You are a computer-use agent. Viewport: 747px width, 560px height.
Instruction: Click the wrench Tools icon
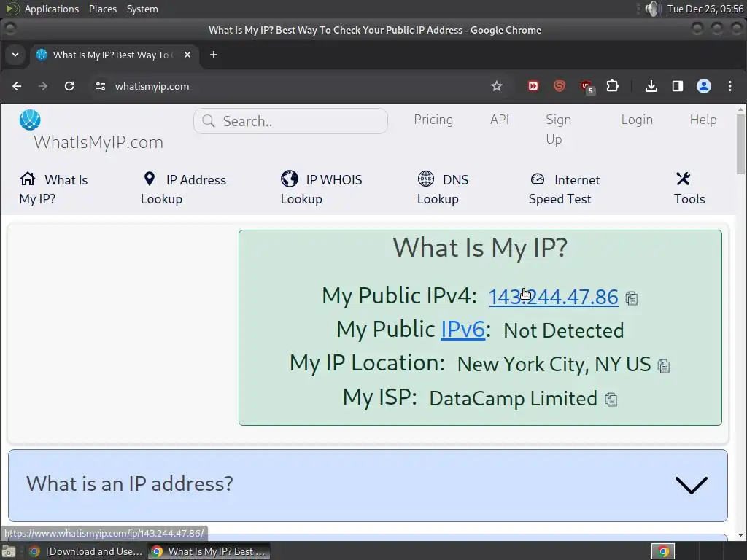point(683,179)
